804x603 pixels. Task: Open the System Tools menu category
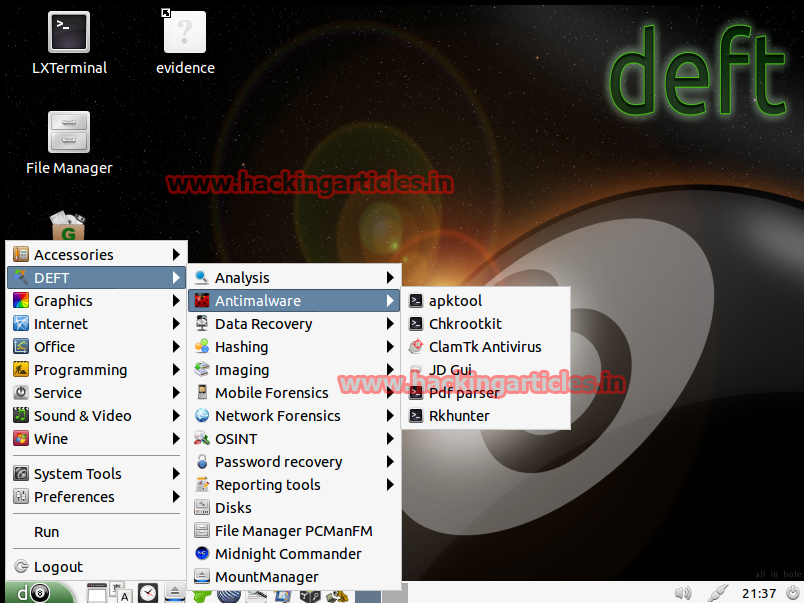pyautogui.click(x=96, y=473)
